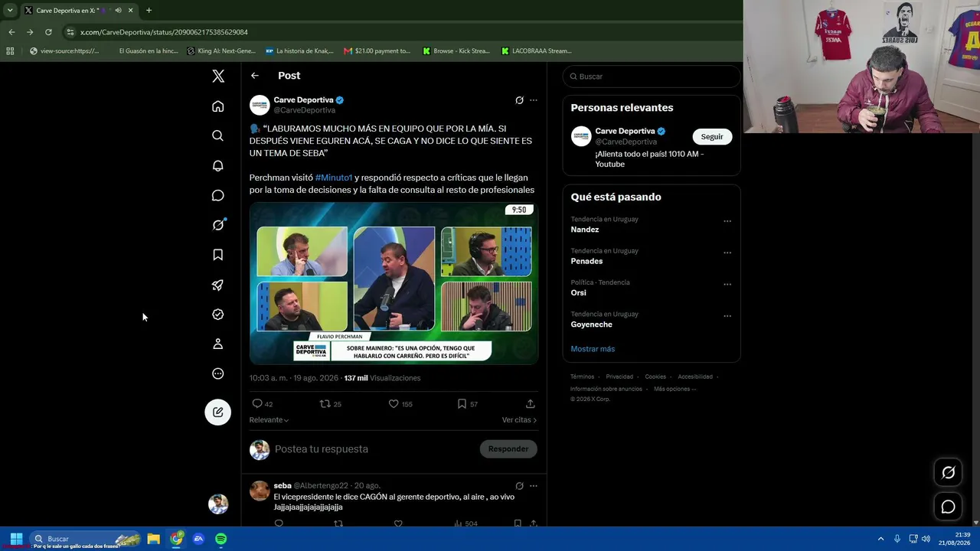
Task: Compose a new post with the round button
Action: coord(218,412)
